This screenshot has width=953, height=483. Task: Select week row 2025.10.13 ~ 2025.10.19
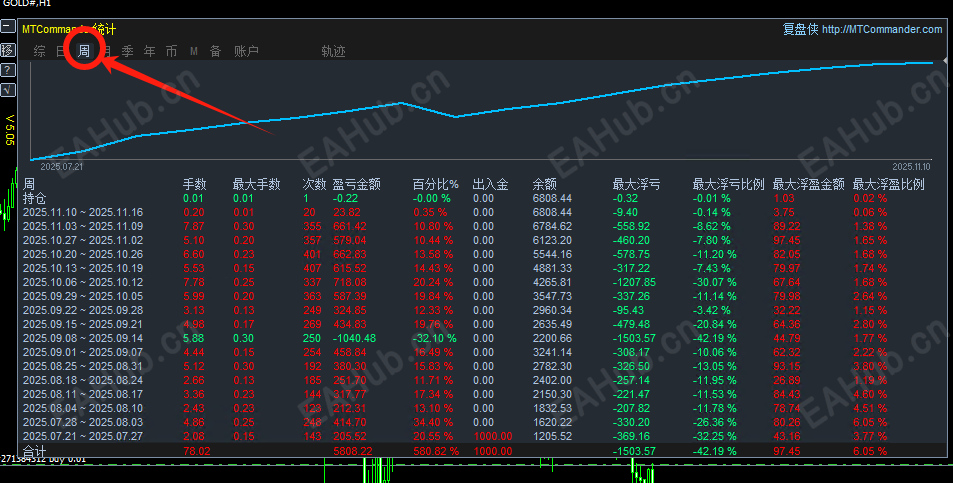(x=83, y=268)
